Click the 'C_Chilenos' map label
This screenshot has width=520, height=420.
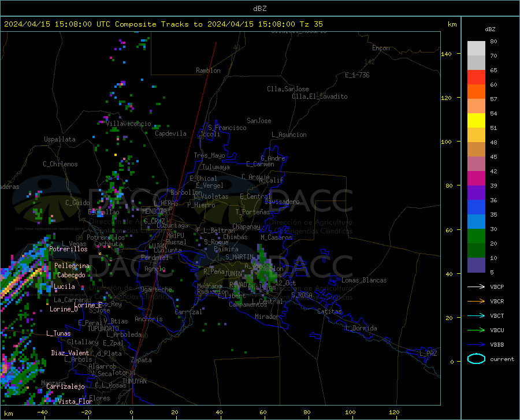coord(60,164)
